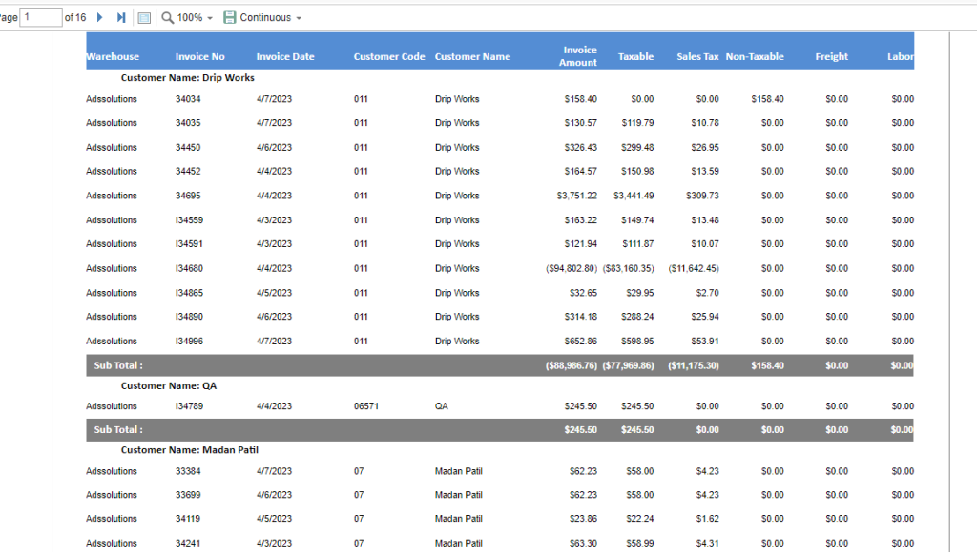
Task: Click invoice number 34034
Action: (x=188, y=99)
